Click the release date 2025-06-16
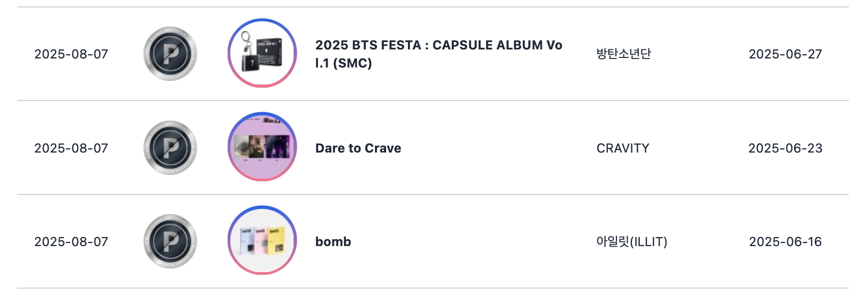868x295 pixels. [786, 242]
